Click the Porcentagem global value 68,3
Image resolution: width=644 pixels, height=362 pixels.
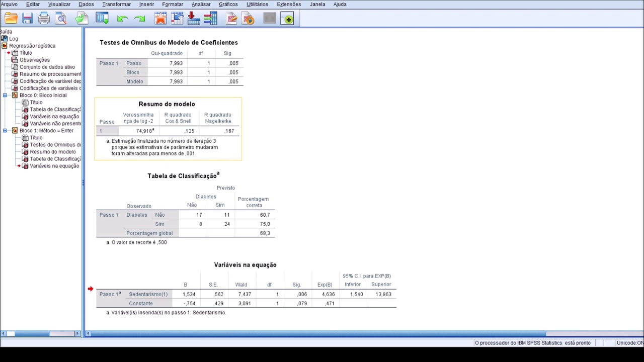[x=265, y=233]
